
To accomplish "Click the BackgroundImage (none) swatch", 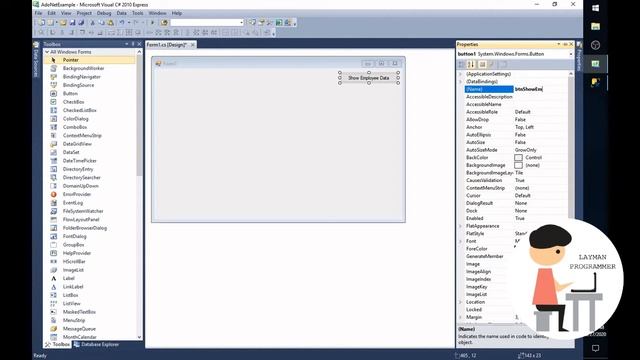I will (518, 165).
